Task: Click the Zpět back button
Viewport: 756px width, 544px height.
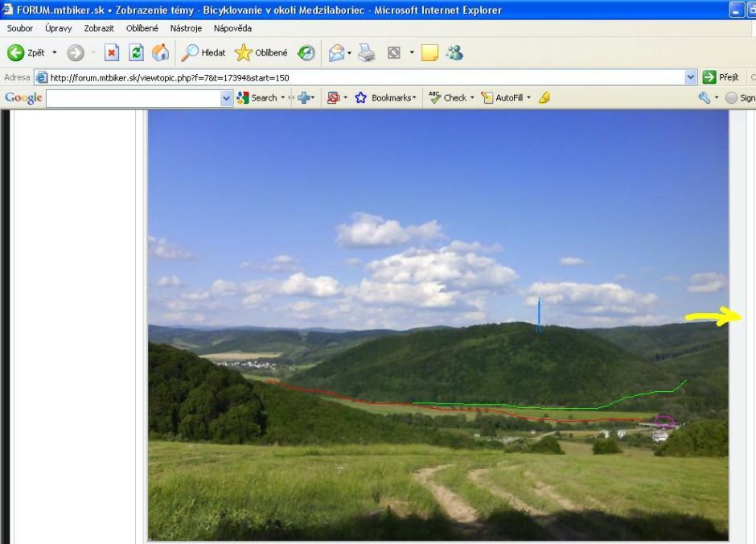Action: pyautogui.click(x=27, y=53)
